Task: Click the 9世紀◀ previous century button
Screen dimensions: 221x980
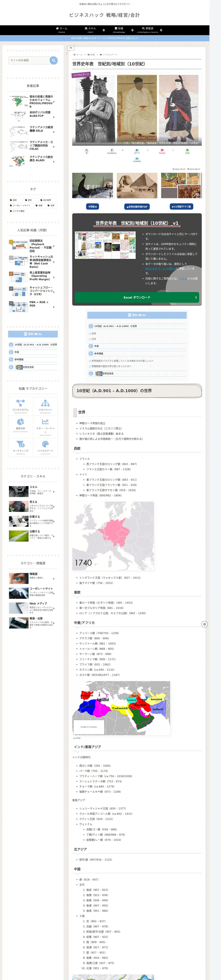Action: click(93, 207)
